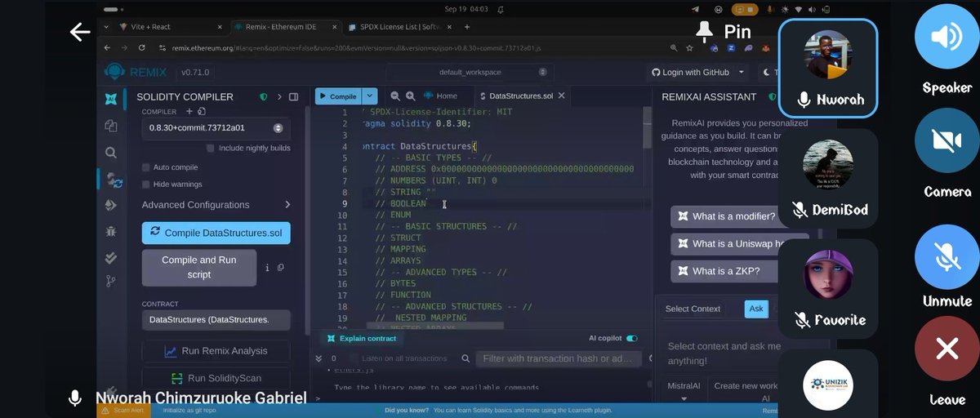Unmute the microphone
Image resolution: width=980 pixels, height=418 pixels.
947,257
